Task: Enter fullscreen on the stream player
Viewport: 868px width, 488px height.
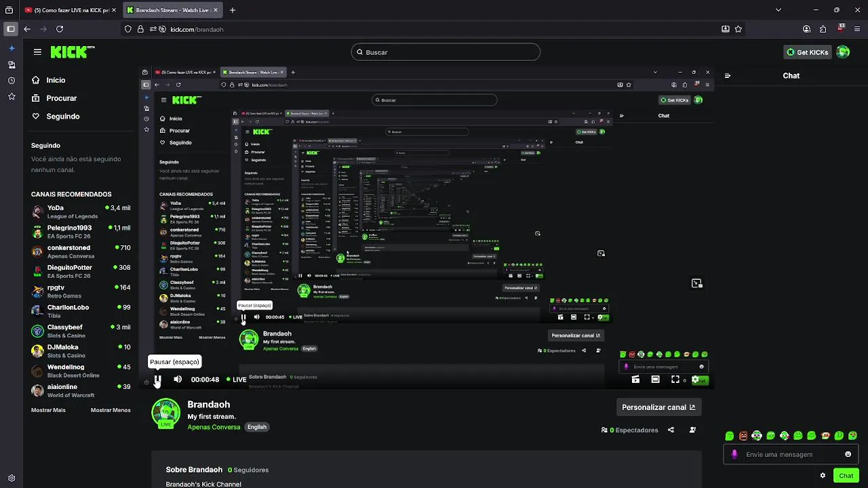Action: (x=675, y=380)
